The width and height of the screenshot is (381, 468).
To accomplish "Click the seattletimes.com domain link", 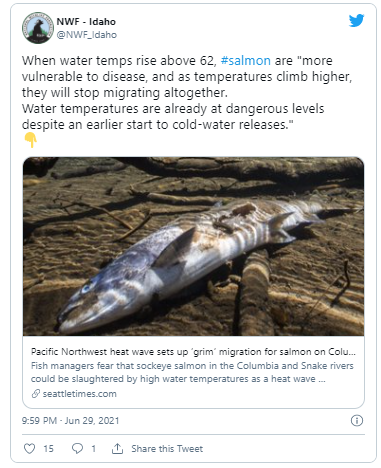I will pyautogui.click(x=80, y=394).
